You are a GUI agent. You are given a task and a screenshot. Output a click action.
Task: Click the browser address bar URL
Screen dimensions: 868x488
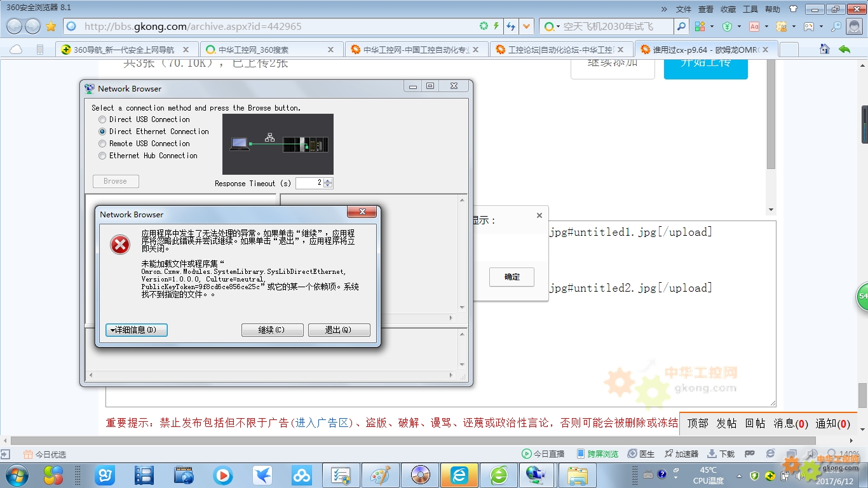point(193,27)
